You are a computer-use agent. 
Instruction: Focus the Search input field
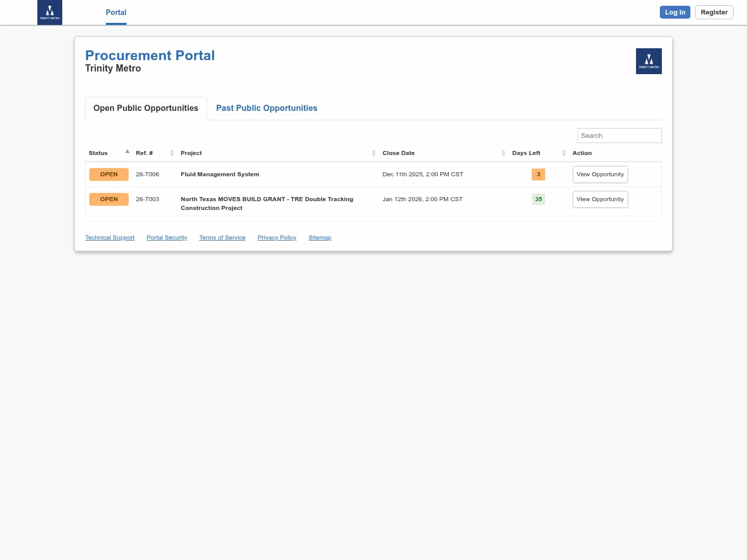pyautogui.click(x=619, y=135)
